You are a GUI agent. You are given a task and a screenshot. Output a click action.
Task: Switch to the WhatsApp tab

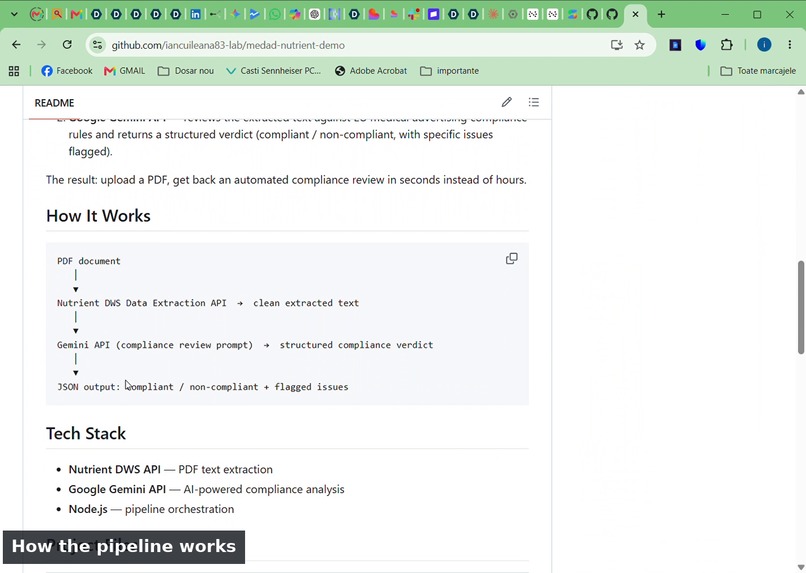(275, 14)
